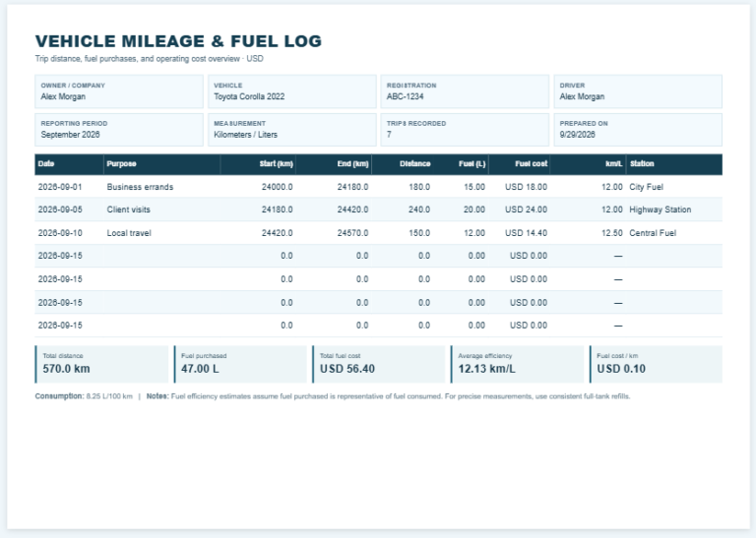756x538 pixels.
Task: Click the Prepared On date 9/29/2026
Action: (577, 135)
